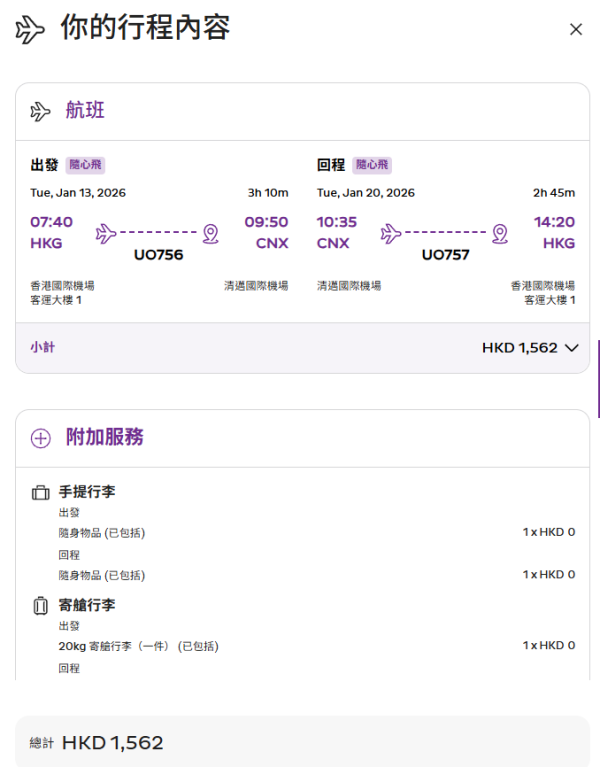Image resolution: width=600 pixels, height=767 pixels.
Task: Click the carry-on bag icon beside 手提行李
Action: coord(41,492)
